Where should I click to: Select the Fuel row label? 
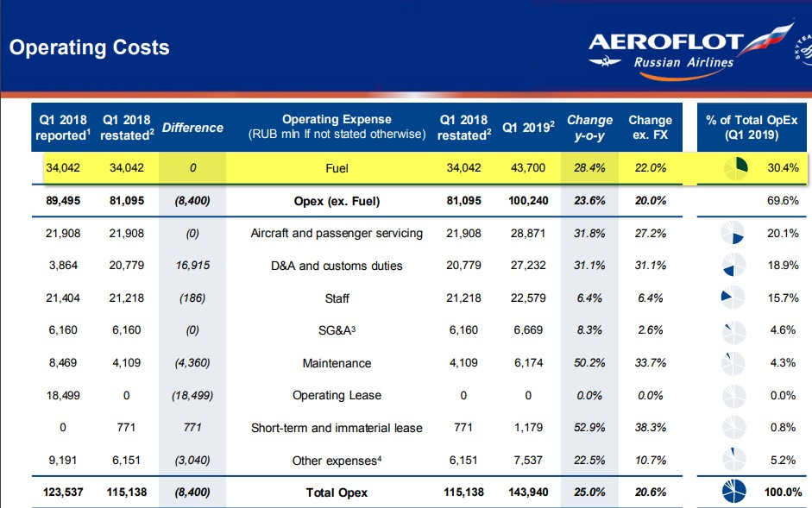[337, 168]
